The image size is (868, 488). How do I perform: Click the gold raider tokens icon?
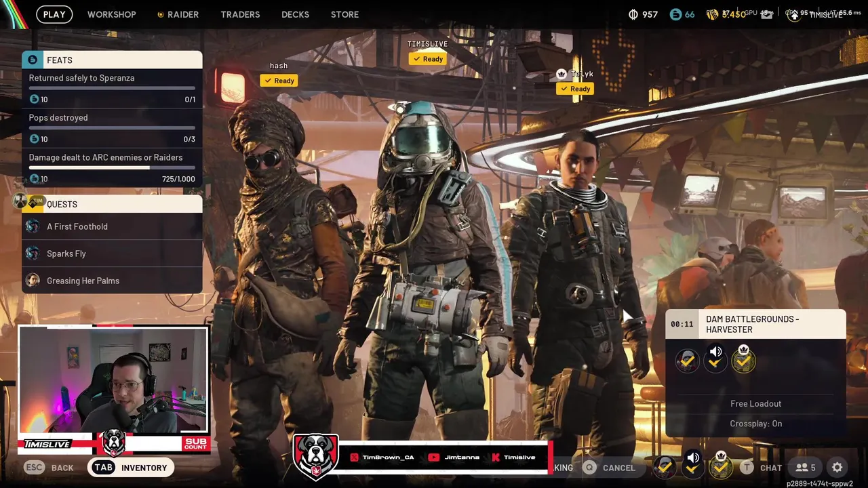pos(712,14)
